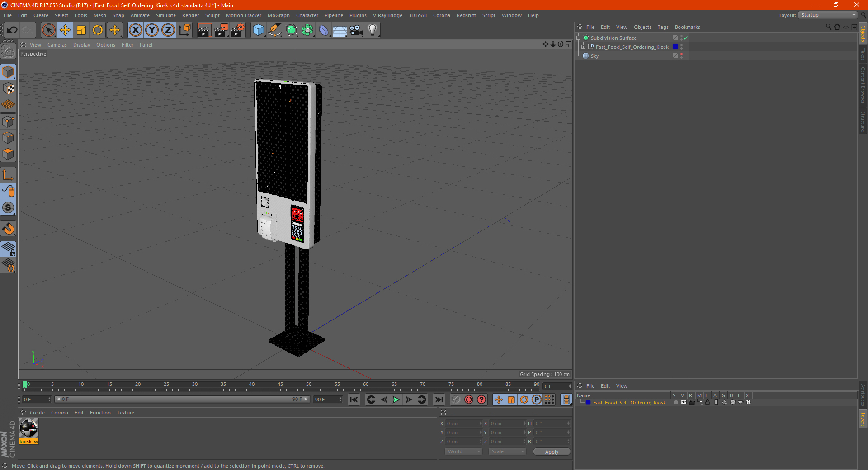Enable the Axis mode icon
The width and height of the screenshot is (868, 470).
pyautogui.click(x=8, y=175)
